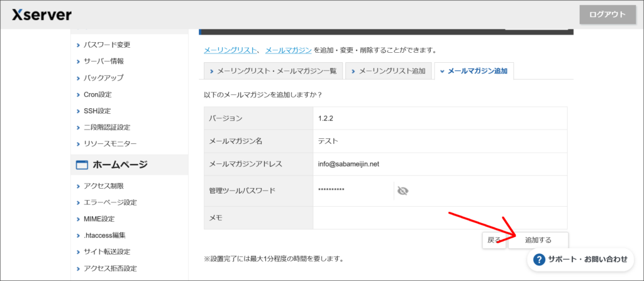The height and width of the screenshot is (281, 644).
Task: Follow the メーリングリスト hyperlink
Action: click(229, 50)
